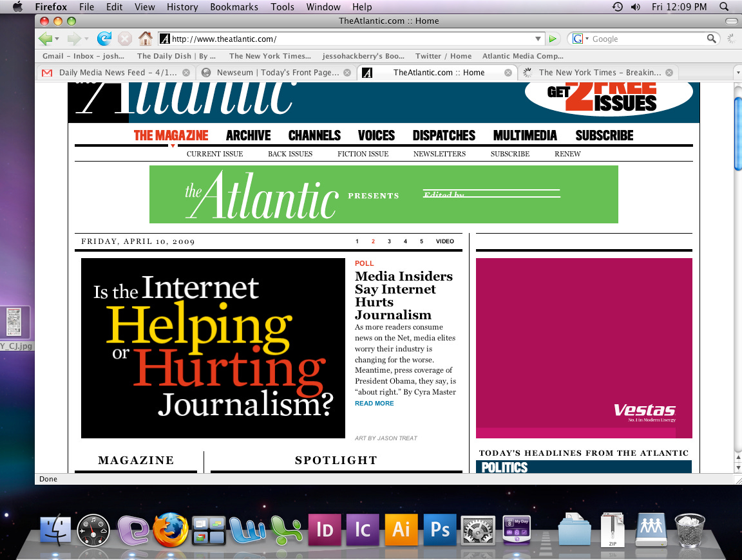Screen dimensions: 742x560
Task: Click the RENEW link
Action: 567,154
